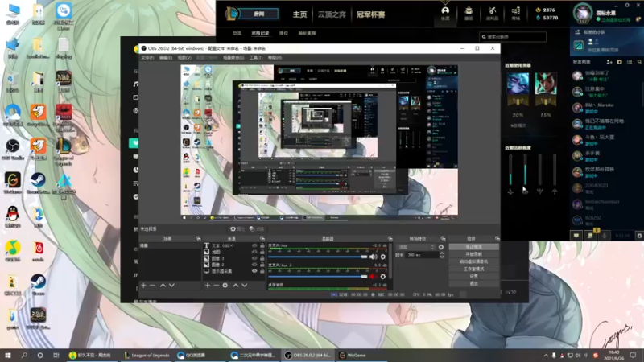This screenshot has height=362, width=644.
Task: Pop out the OBS Audio Mixer dock
Action: [390, 238]
